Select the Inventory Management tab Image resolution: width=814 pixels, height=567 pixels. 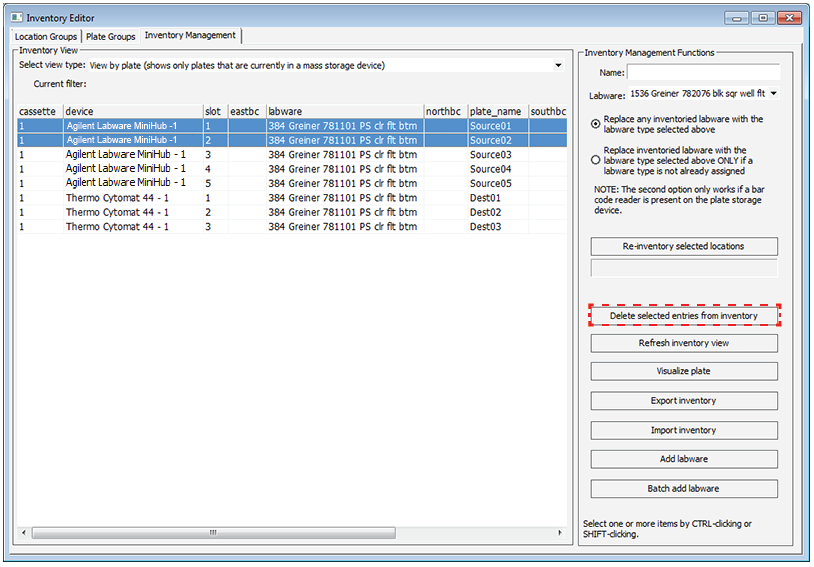tap(190, 36)
